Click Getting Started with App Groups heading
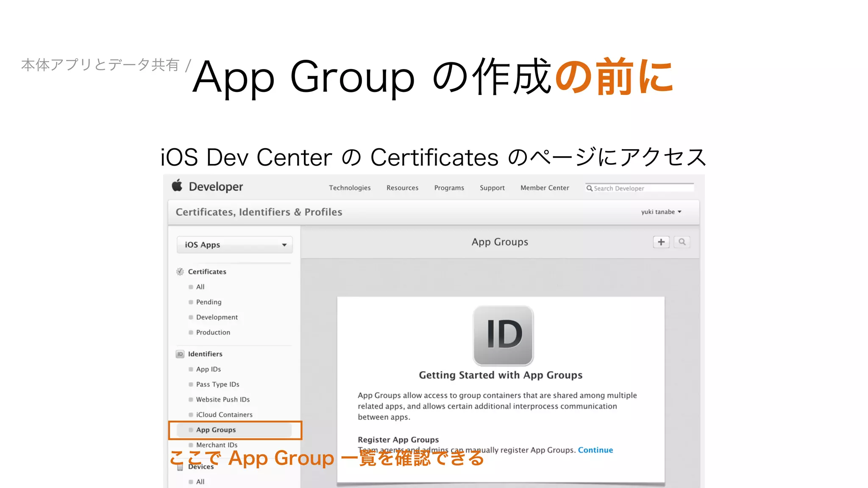 501,375
